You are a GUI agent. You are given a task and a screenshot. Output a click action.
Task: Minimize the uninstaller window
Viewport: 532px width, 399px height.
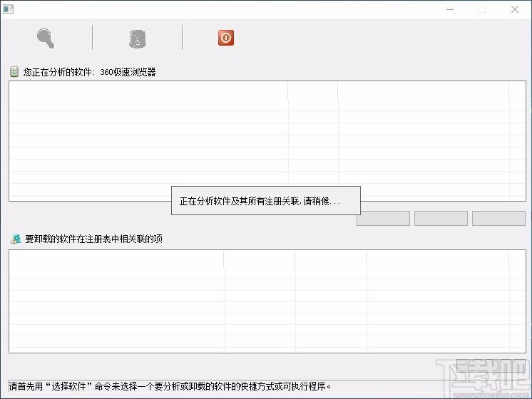[x=450, y=9]
